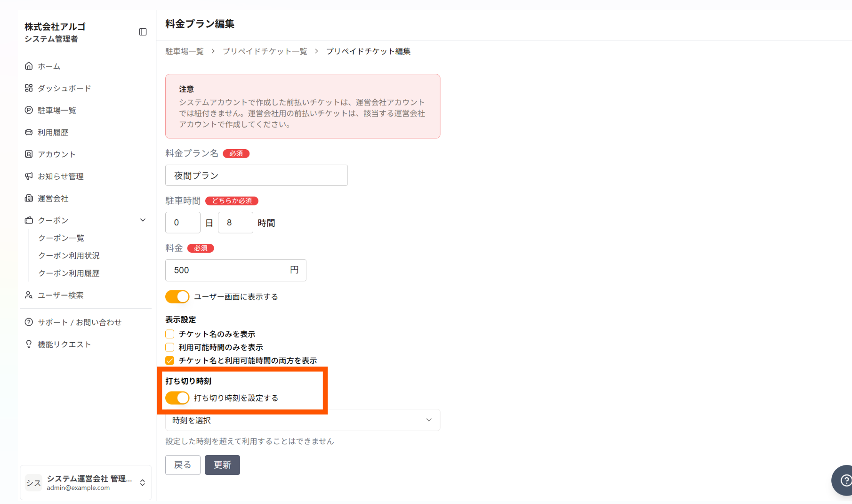Go to 'プリペイドチケット一覧' breadcrumb link
Image resolution: width=852 pixels, height=504 pixels.
point(265,51)
